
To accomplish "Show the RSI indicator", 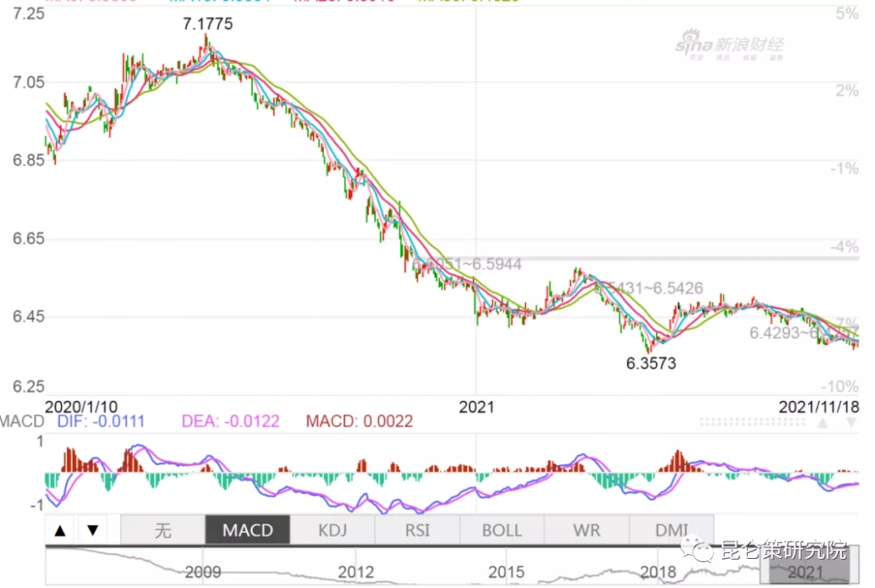I will pyautogui.click(x=416, y=531).
